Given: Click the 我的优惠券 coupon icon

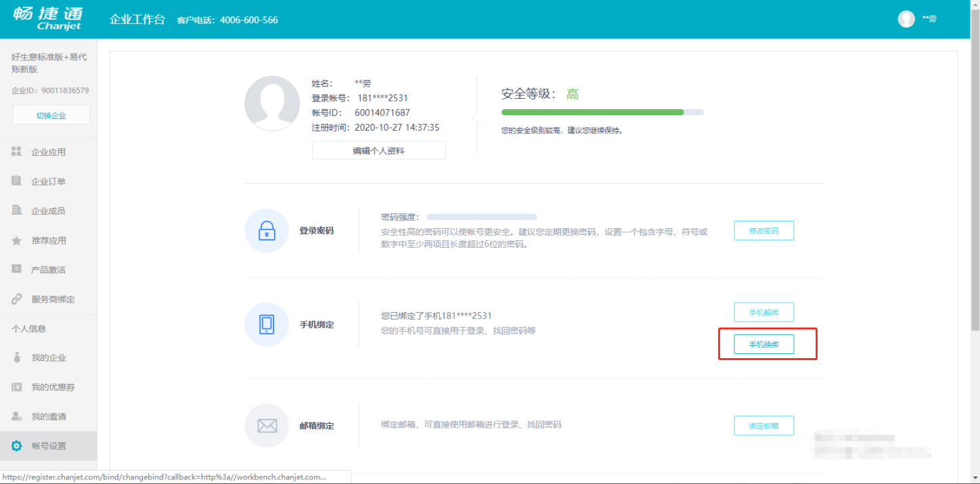Looking at the screenshot, I should [x=17, y=387].
